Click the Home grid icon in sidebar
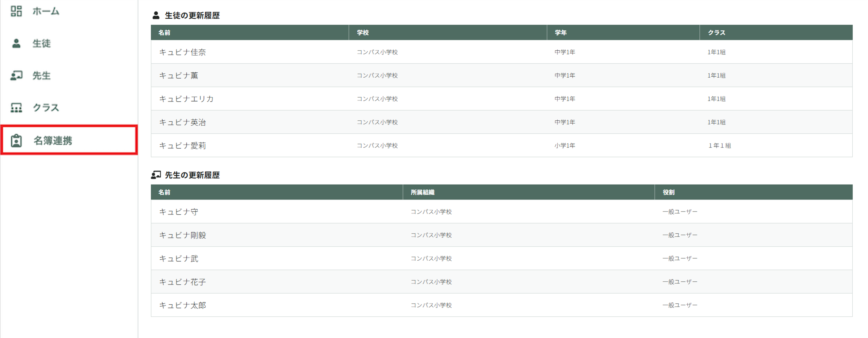The height and width of the screenshot is (338, 868). [16, 11]
